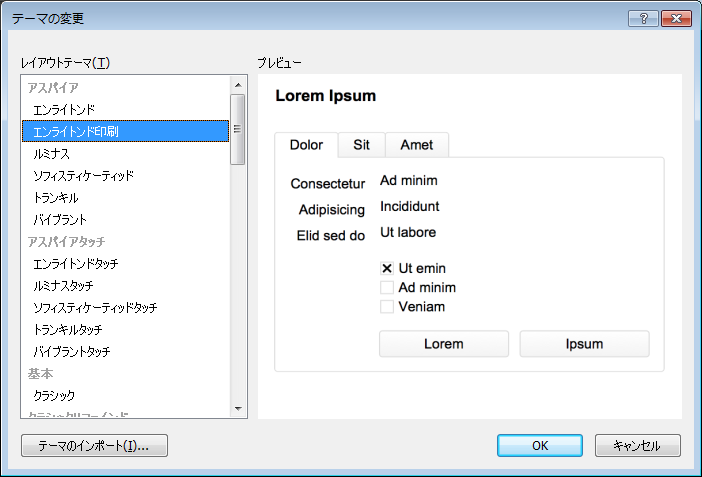This screenshot has height=477, width=702.
Task: Select the エンライトンドタッチ theme
Action: (125, 263)
